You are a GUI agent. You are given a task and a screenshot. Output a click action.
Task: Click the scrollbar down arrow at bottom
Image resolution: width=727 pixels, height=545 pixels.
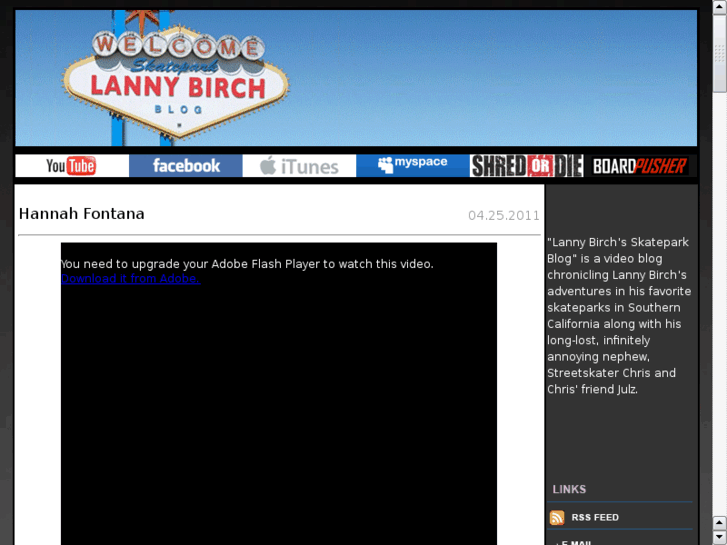(x=720, y=537)
